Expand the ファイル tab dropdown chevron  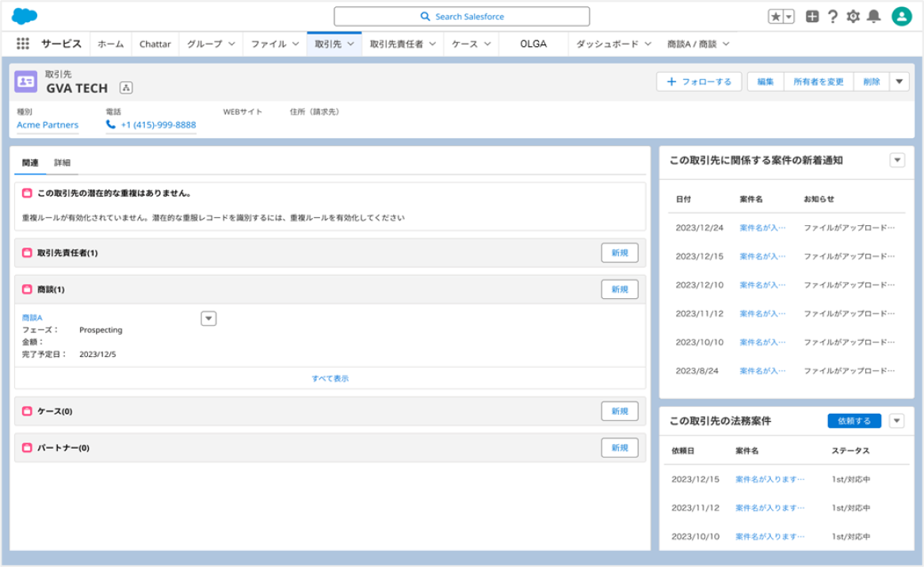[296, 44]
